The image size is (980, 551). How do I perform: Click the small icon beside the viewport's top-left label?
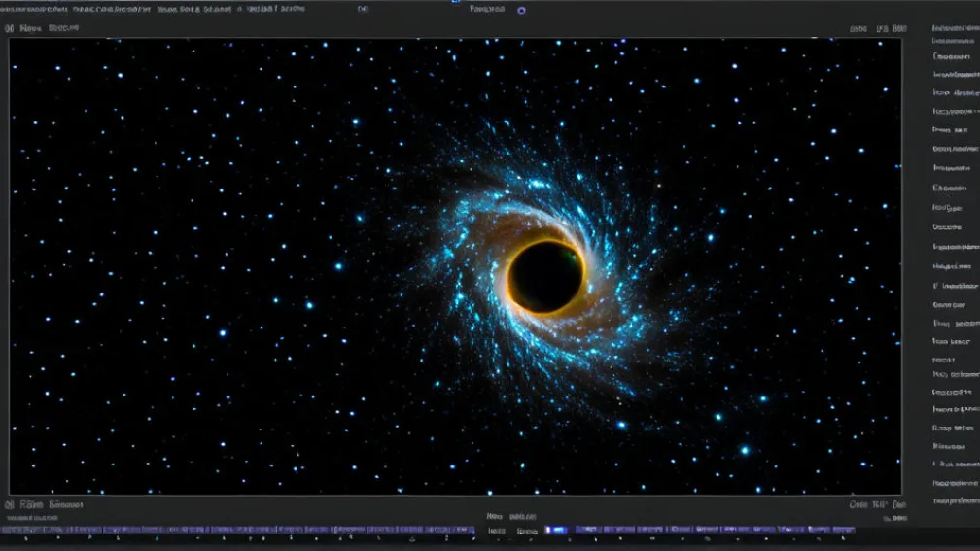10,29
